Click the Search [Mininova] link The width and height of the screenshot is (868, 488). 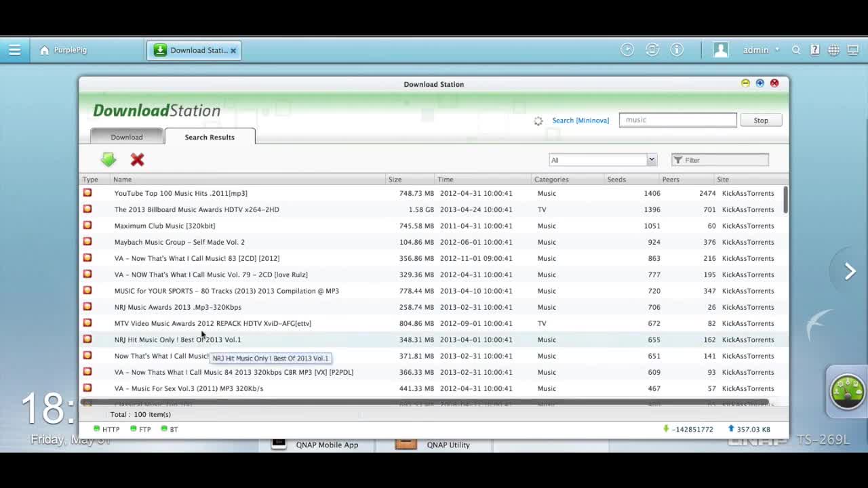[x=580, y=121]
